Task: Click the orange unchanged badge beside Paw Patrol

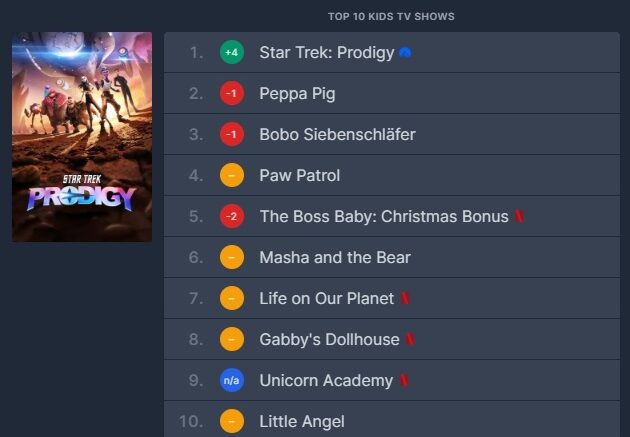Action: pos(232,175)
